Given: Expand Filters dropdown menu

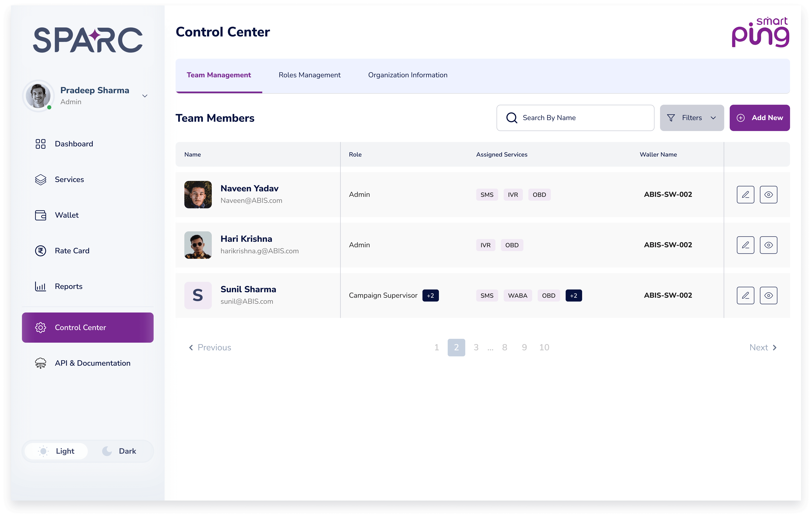Looking at the screenshot, I should tap(691, 118).
